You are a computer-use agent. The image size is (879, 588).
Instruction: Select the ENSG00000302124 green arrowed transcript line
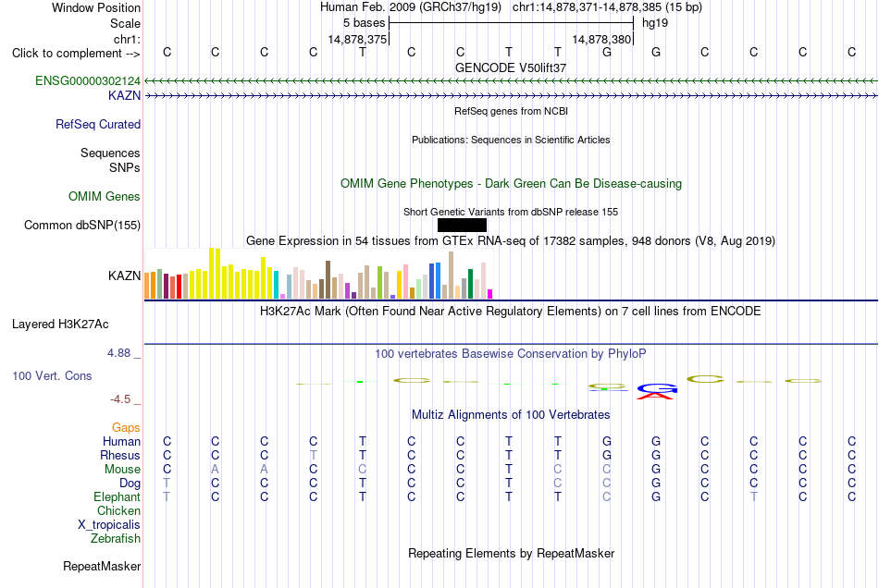(x=511, y=81)
